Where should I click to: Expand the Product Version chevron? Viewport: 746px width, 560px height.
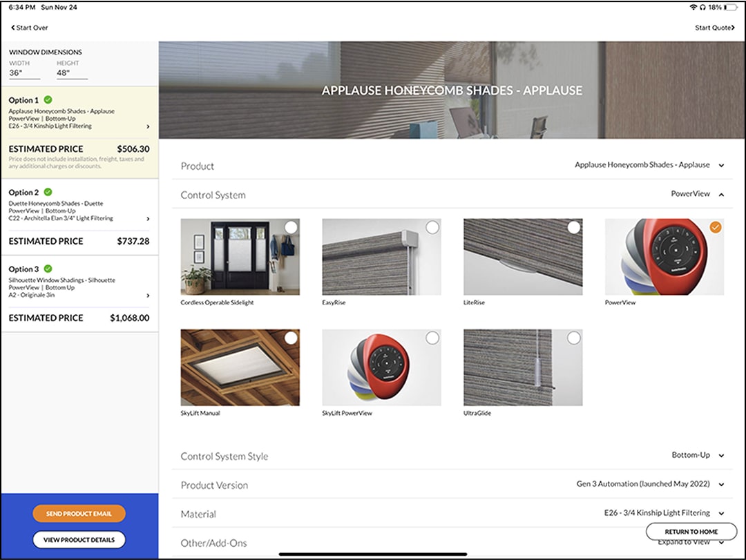(721, 485)
